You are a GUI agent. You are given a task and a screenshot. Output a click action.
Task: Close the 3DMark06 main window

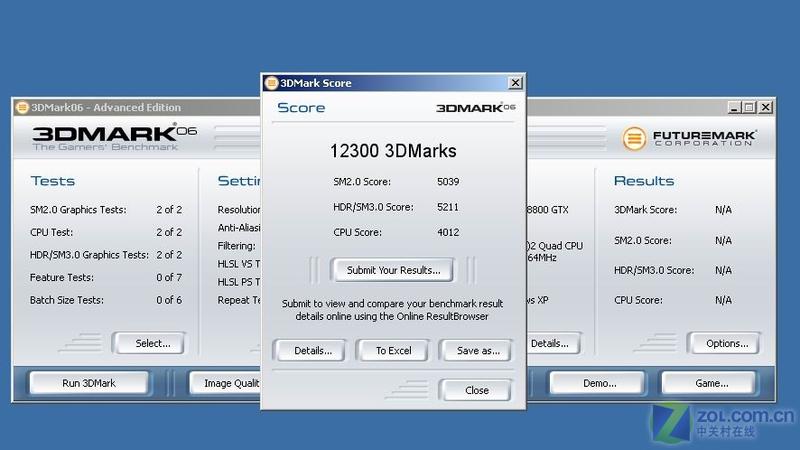[766, 107]
